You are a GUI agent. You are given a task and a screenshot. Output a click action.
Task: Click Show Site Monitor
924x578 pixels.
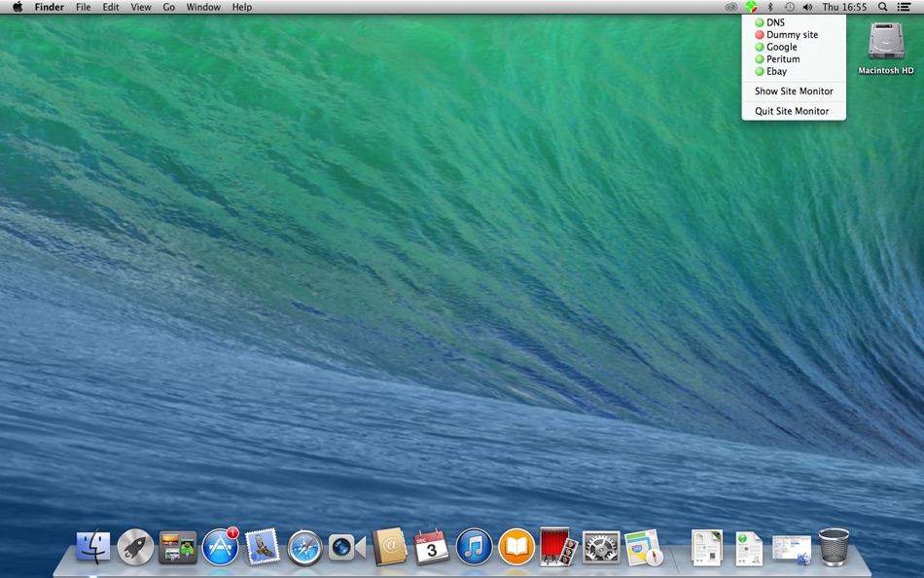point(793,91)
